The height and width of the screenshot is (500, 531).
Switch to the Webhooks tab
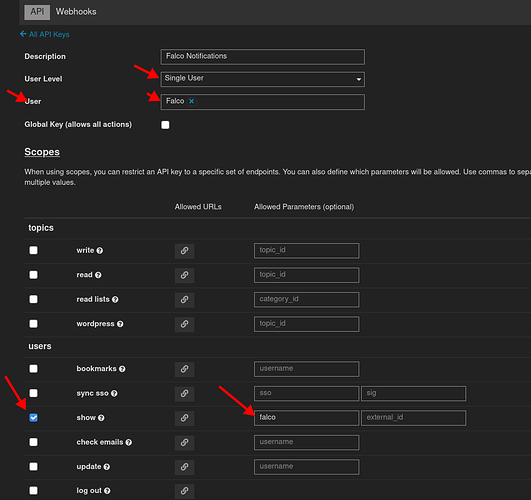coord(76,12)
